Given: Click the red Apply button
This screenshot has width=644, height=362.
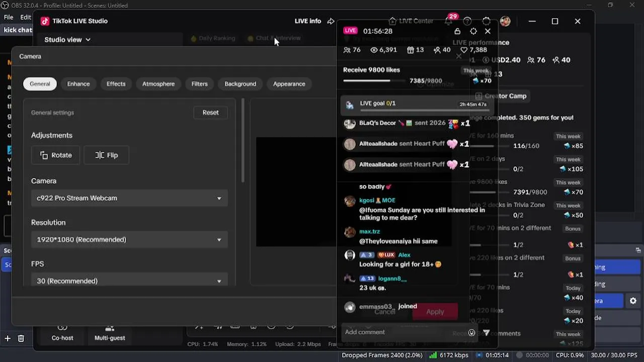Looking at the screenshot, I should [435, 312].
